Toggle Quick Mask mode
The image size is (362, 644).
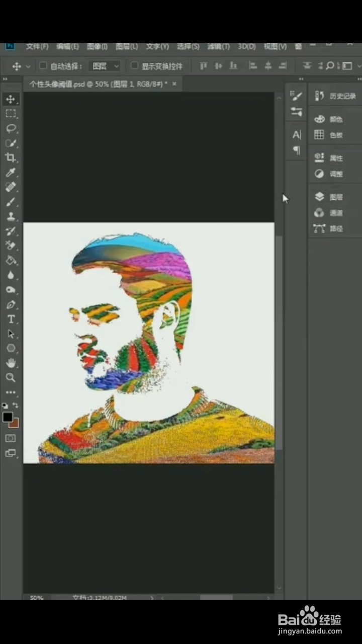point(11,438)
